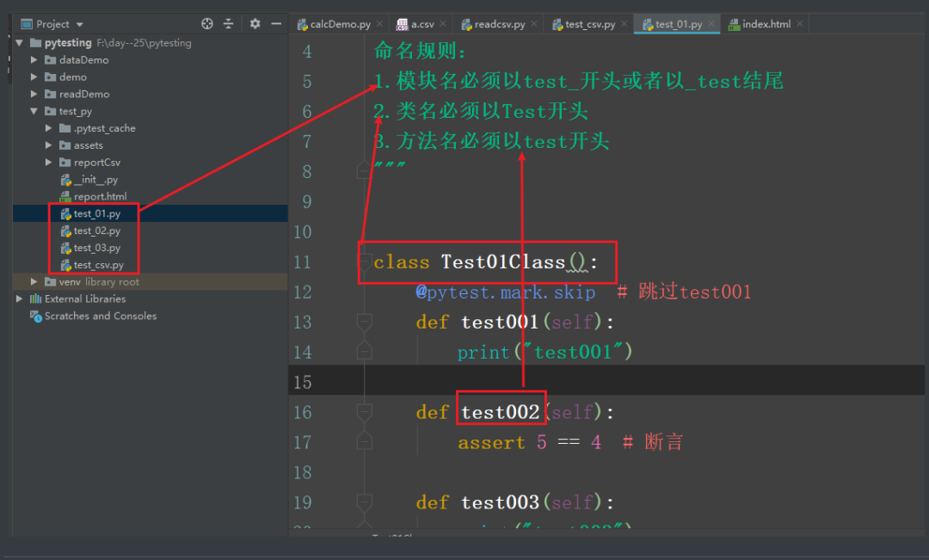Close the calcDemo.py tab
This screenshot has height=560, width=929.
click(379, 24)
